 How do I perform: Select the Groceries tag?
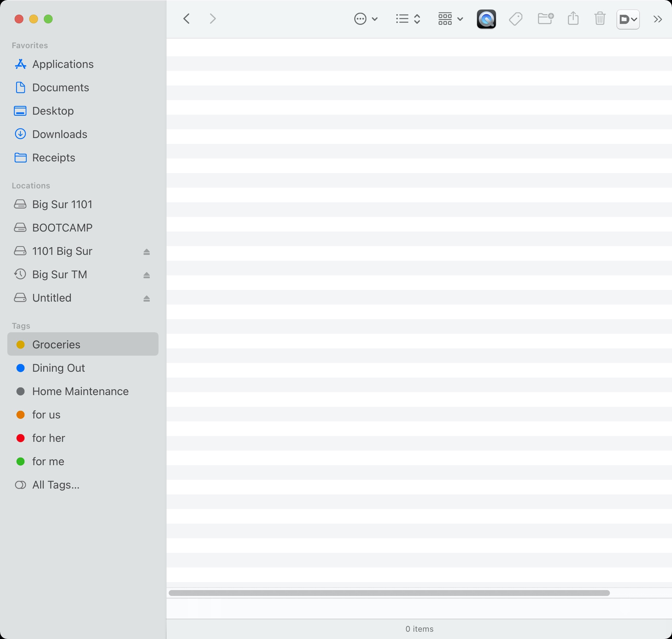(83, 344)
